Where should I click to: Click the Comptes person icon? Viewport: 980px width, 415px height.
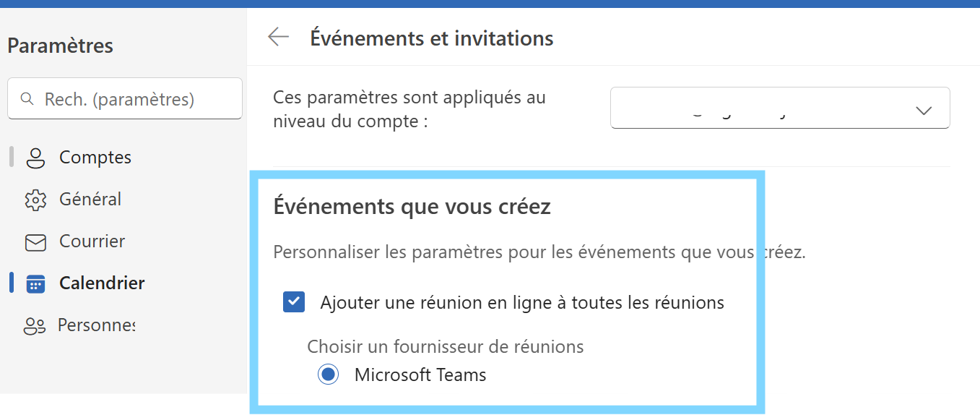coord(35,158)
